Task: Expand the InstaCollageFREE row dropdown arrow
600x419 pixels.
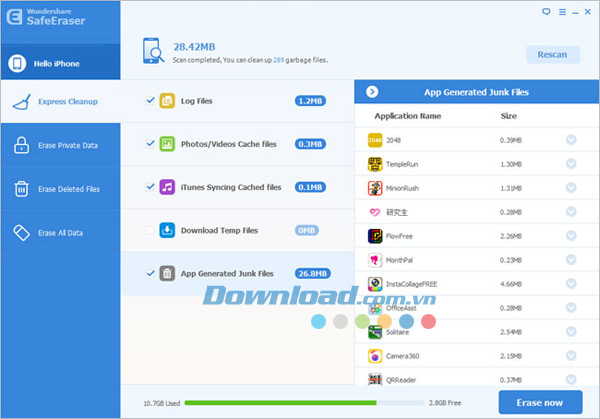Action: [571, 284]
